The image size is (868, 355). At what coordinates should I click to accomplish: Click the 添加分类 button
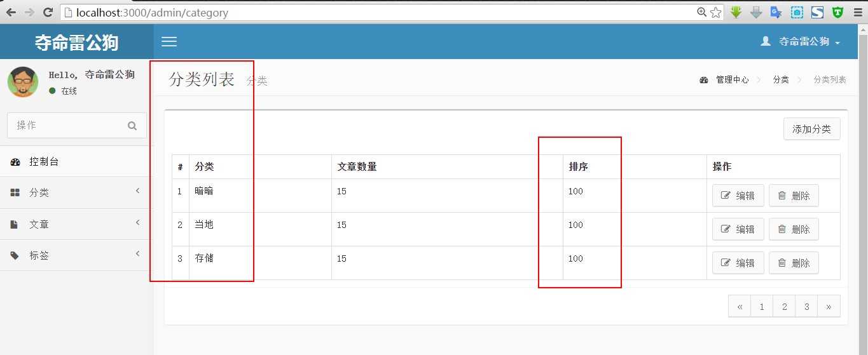[x=811, y=129]
